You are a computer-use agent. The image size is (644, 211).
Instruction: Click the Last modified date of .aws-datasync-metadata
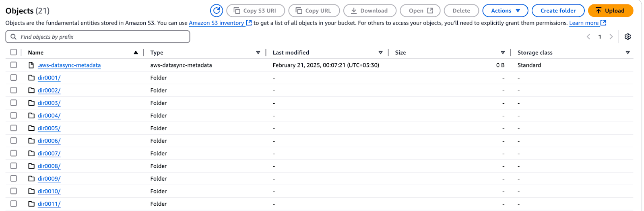tap(326, 65)
